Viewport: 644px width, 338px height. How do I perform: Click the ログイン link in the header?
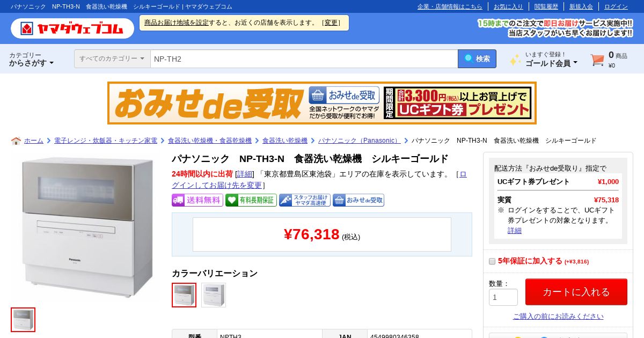(x=616, y=6)
